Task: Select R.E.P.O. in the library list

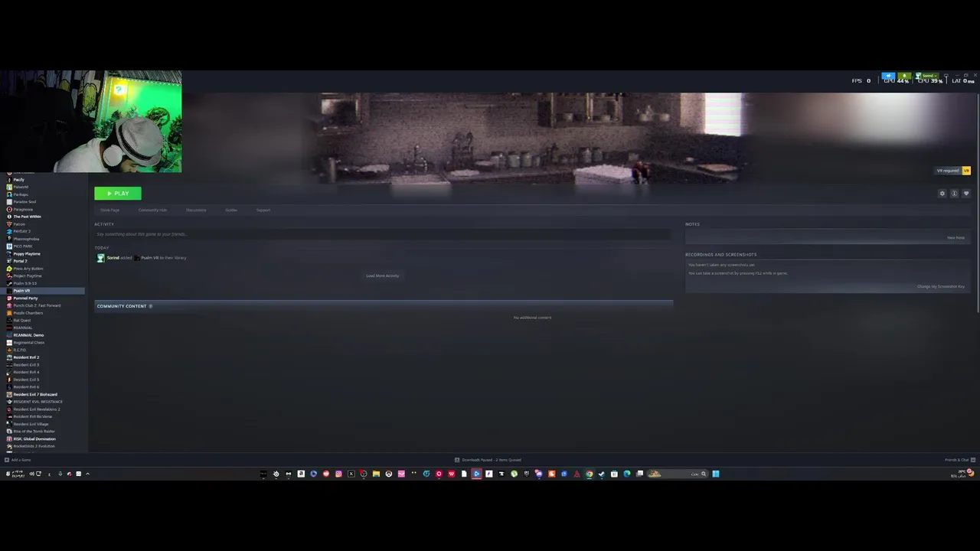Action: point(19,350)
